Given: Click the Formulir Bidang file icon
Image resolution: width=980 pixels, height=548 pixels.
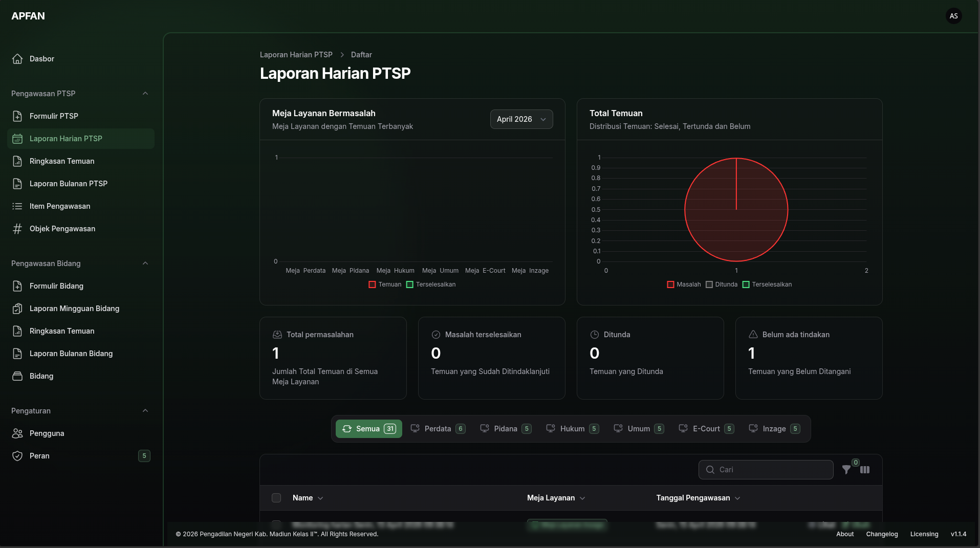Looking at the screenshot, I should [x=17, y=286].
